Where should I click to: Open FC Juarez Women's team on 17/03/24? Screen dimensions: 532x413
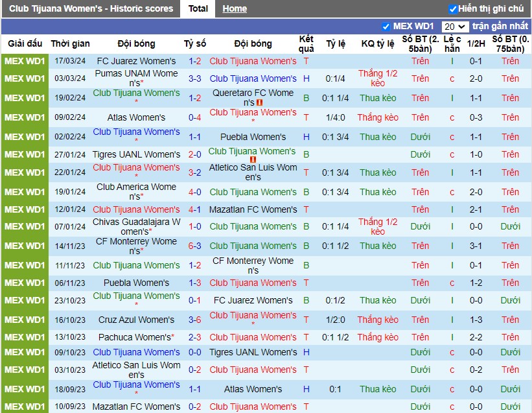[136, 61]
